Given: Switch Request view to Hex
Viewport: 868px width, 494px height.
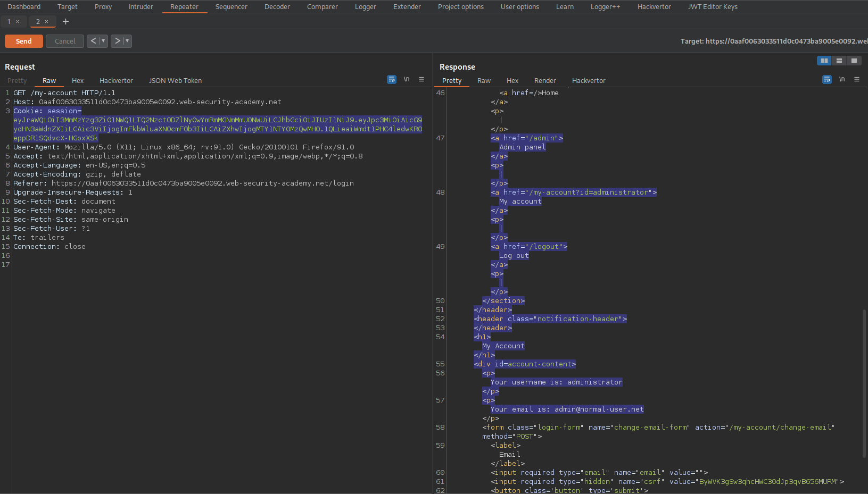Looking at the screenshot, I should tap(78, 81).
